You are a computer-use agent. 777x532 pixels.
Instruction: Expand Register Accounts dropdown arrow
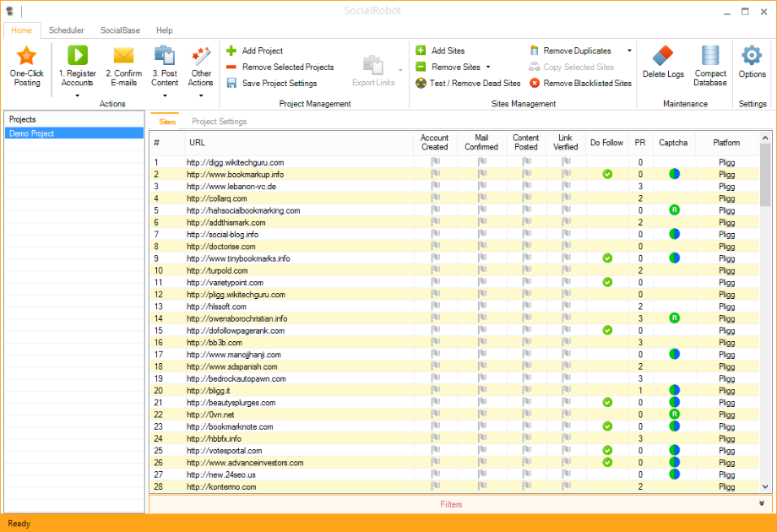point(78,95)
